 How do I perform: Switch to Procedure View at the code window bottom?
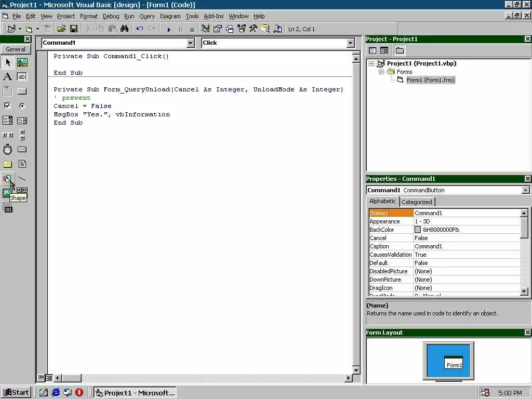pos(41,377)
